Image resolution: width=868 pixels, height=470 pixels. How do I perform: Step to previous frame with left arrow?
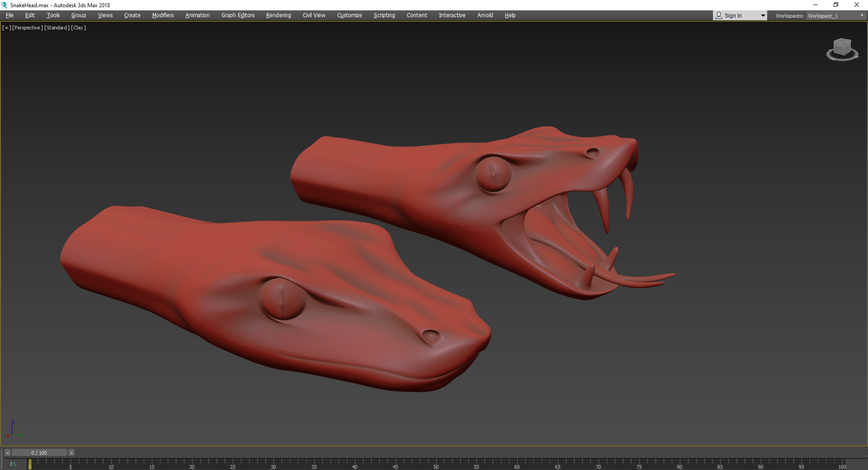pos(7,453)
